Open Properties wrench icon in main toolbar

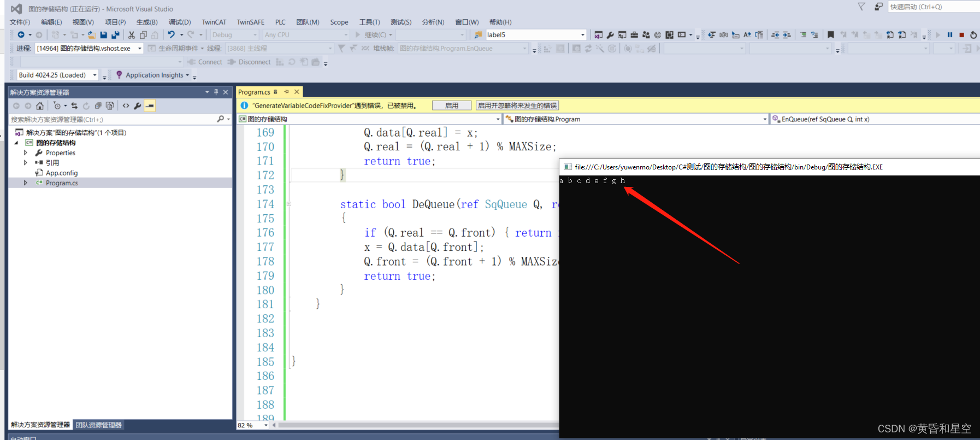[610, 34]
